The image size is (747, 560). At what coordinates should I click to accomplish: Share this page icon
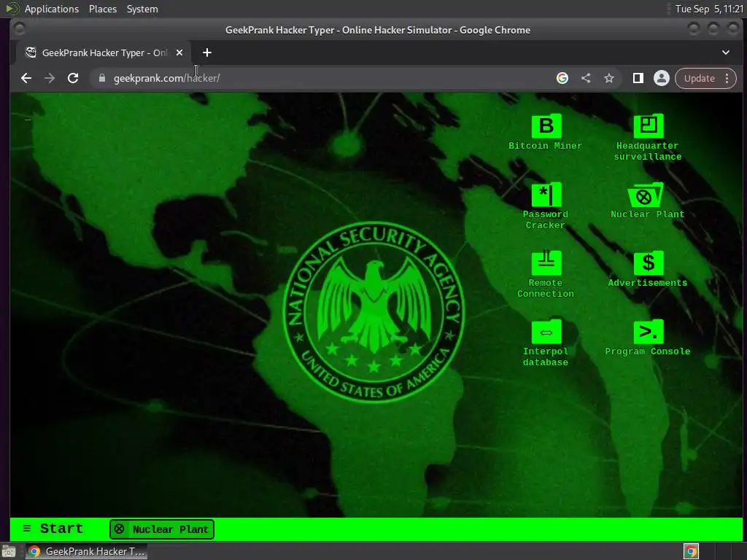pos(586,78)
